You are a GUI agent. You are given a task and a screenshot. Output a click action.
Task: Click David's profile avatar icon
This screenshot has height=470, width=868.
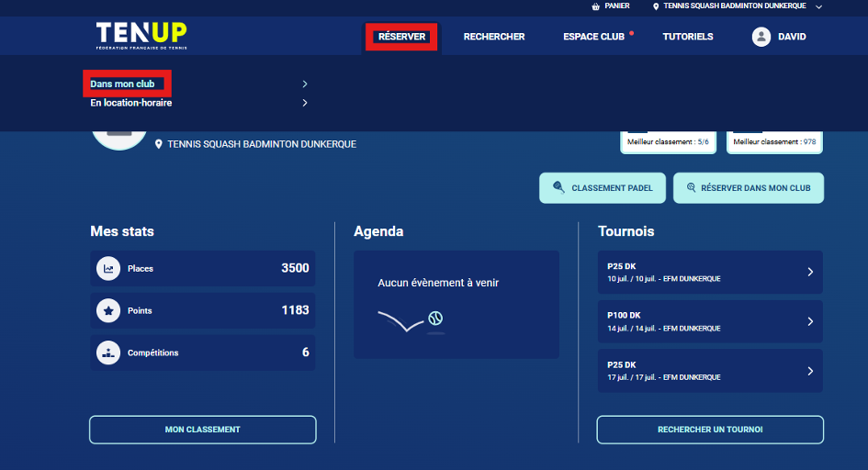point(761,37)
